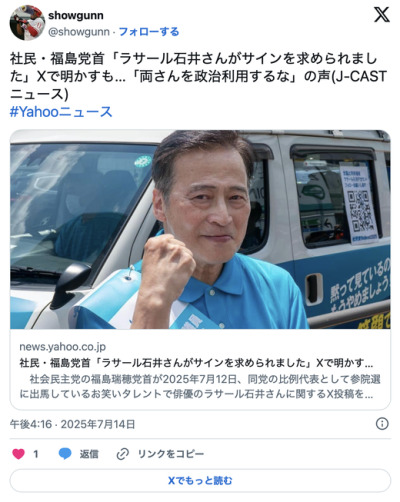Open the #Yahooニュース hashtag

61,112
